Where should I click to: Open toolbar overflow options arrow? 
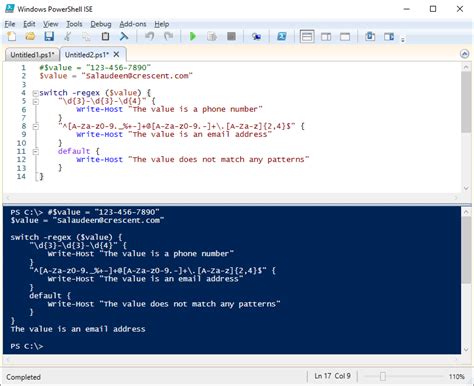pyautogui.click(x=403, y=40)
